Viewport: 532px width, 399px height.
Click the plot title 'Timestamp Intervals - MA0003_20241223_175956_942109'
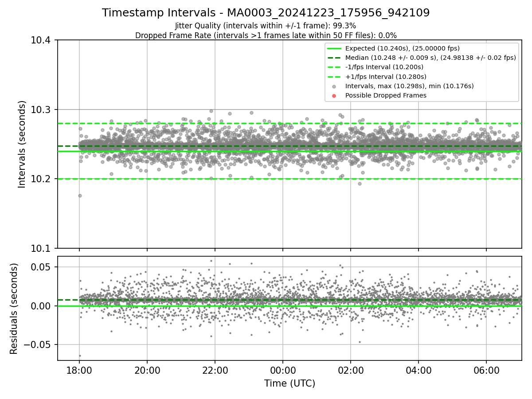[x=266, y=13]
